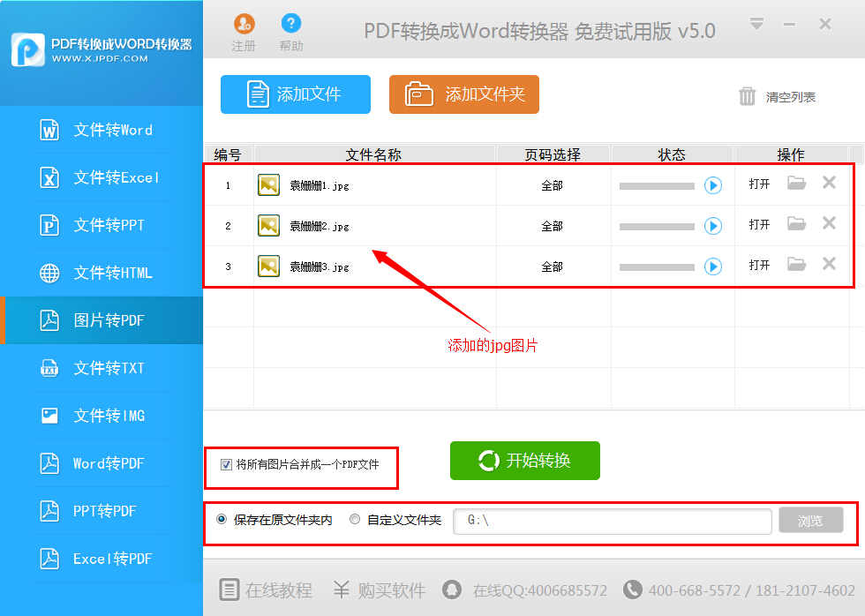
Task: Click the 添加文件 button
Action: pyautogui.click(x=295, y=94)
